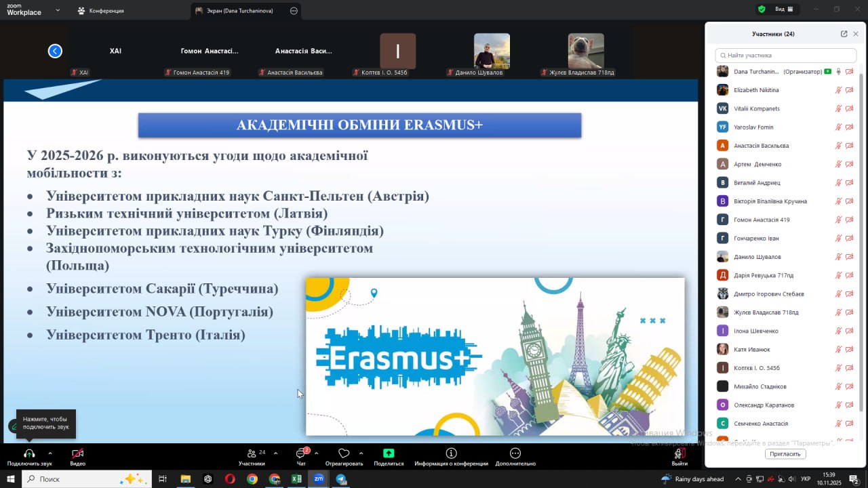This screenshot has height=488, width=868.
Task: Expand the chevron next to Чат
Action: [x=316, y=453]
